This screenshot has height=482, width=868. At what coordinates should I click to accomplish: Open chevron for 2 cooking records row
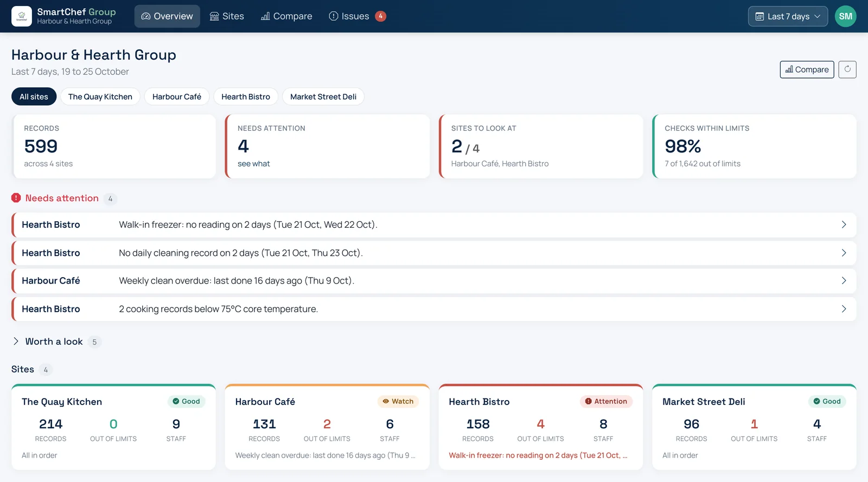click(x=844, y=309)
